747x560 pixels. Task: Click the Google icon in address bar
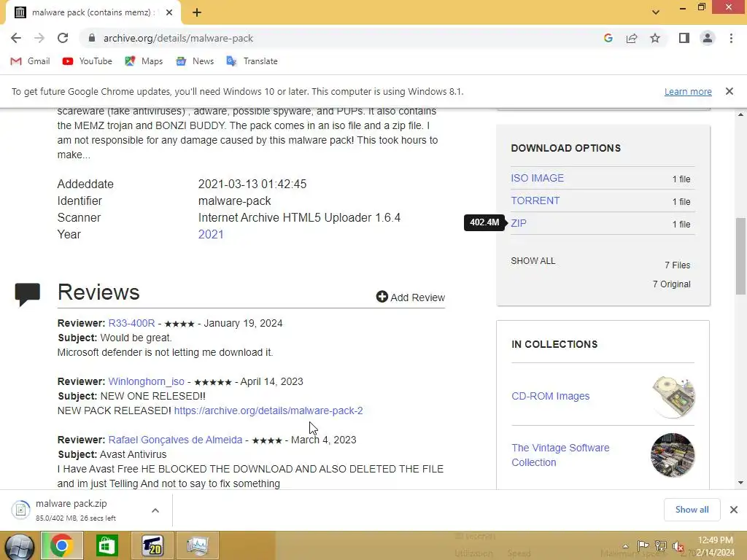(608, 38)
